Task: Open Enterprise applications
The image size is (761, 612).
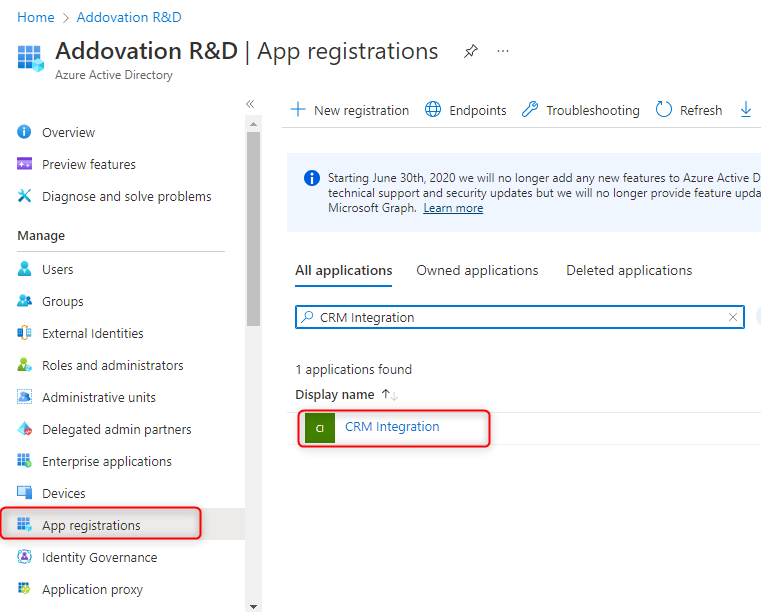Action: tap(107, 462)
